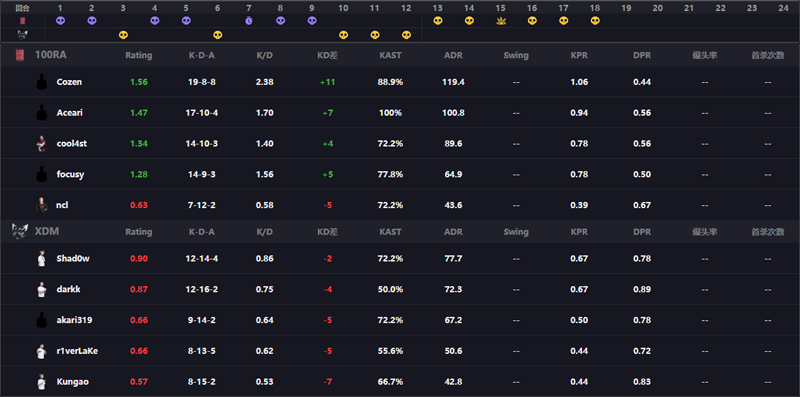Select round number 13 in timeline

437,8
